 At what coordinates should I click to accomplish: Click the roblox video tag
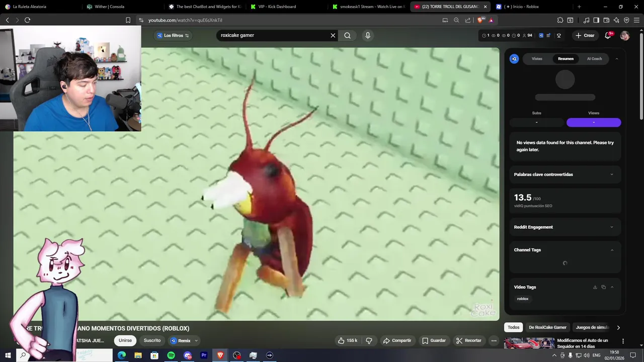pyautogui.click(x=523, y=299)
